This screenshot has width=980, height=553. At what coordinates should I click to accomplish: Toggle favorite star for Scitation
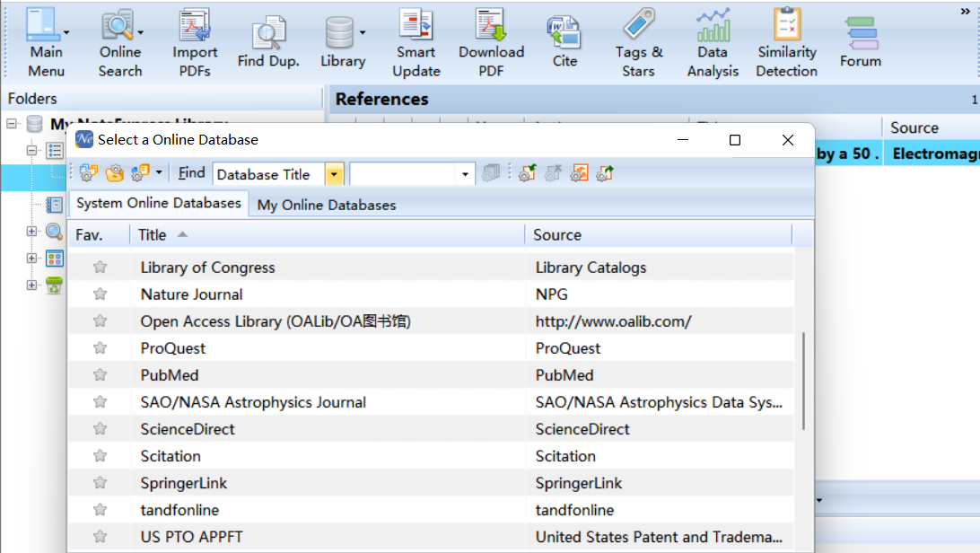click(x=100, y=455)
